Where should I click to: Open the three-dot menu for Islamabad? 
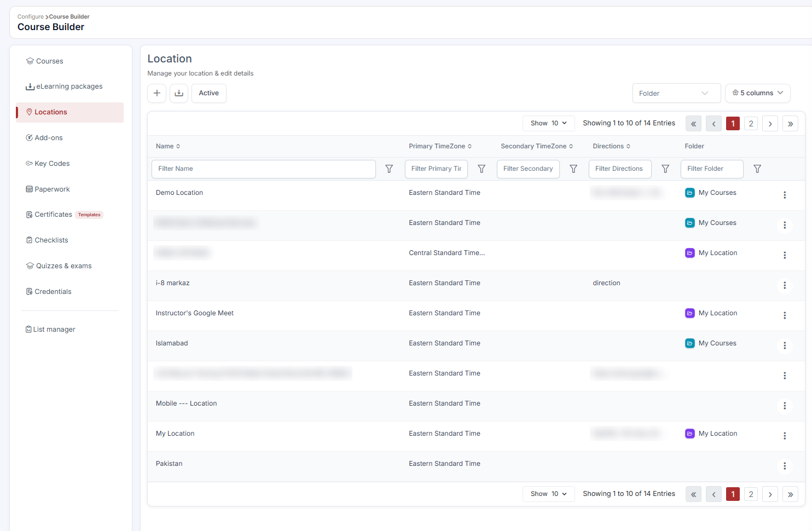point(785,345)
